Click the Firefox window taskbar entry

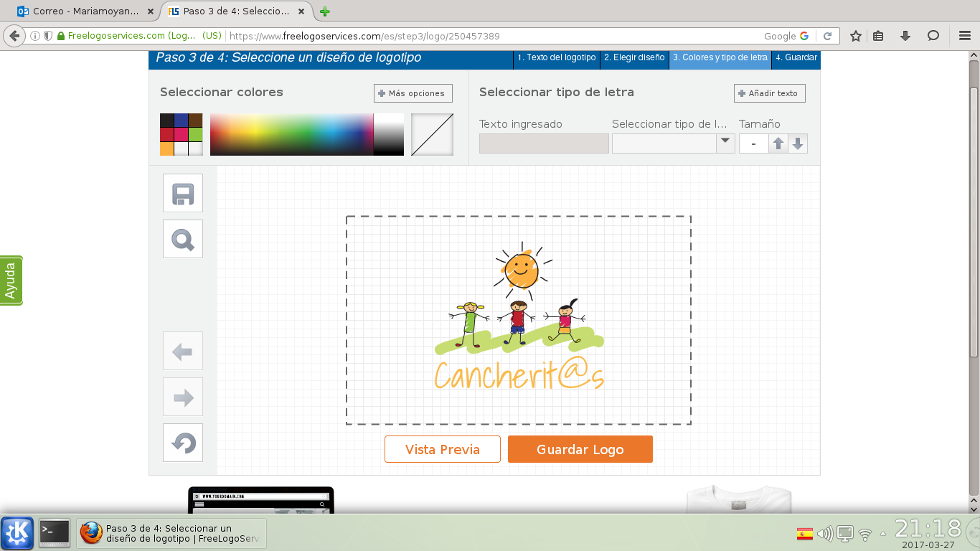point(171,533)
